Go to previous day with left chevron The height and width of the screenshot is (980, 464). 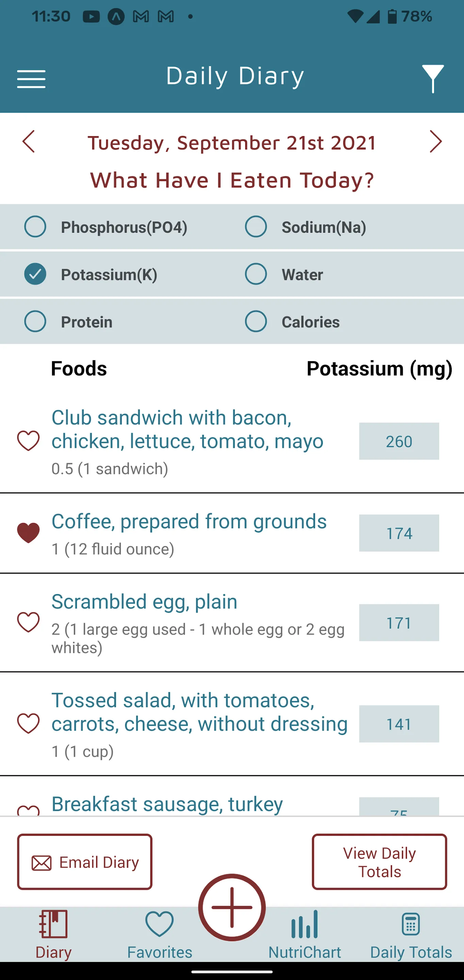pyautogui.click(x=29, y=142)
